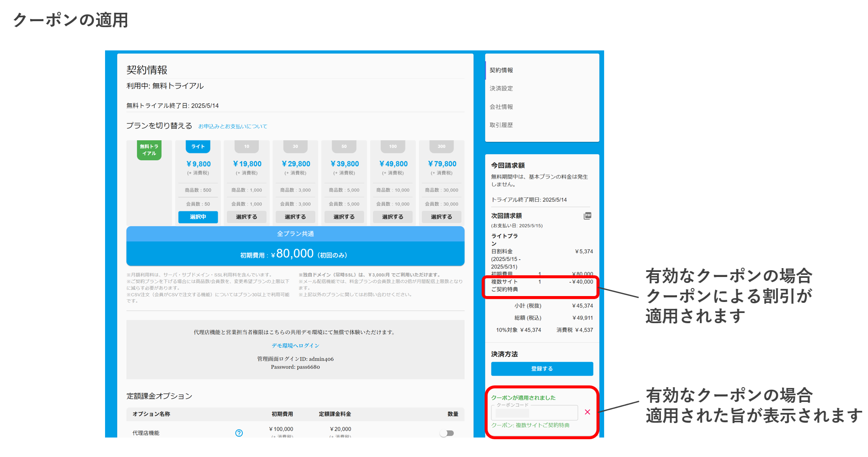The width and height of the screenshot is (868, 457).
Task: Click the オプション名称 column header
Action: pos(151,414)
